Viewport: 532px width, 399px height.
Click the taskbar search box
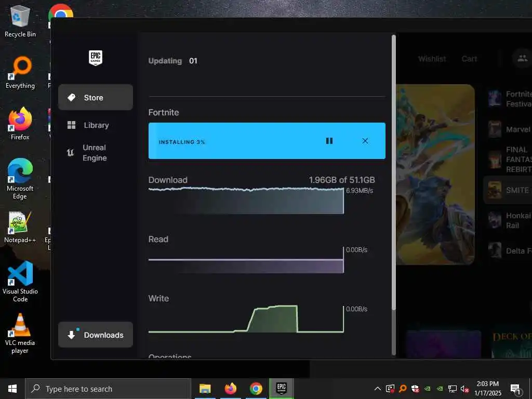click(108, 389)
